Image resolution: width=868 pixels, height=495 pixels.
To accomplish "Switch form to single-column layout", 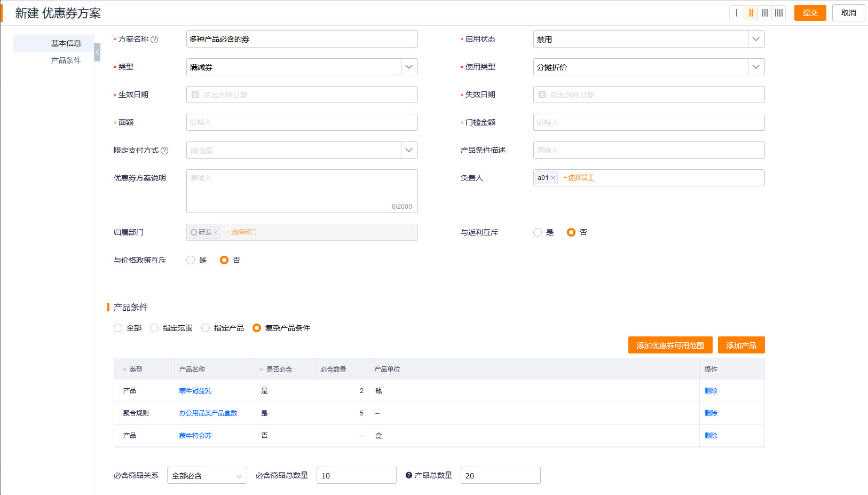I will point(737,13).
